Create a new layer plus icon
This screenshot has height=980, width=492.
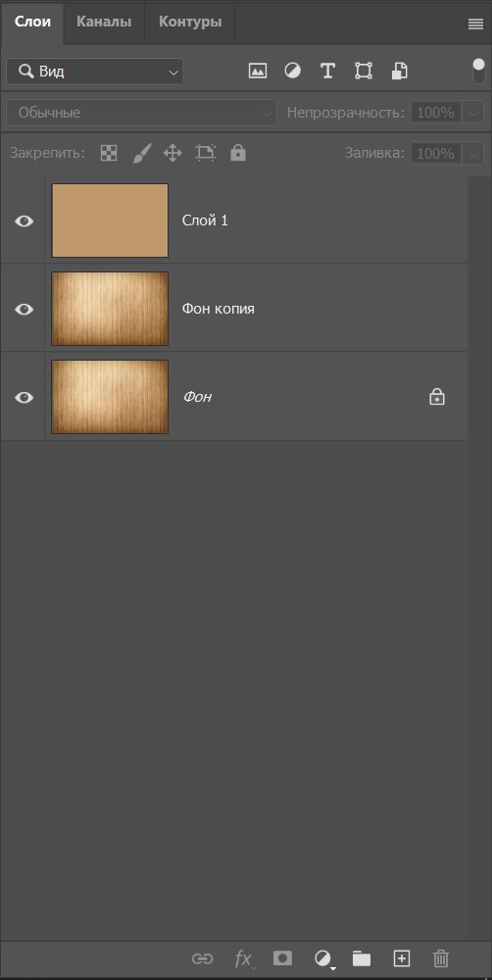pos(402,957)
